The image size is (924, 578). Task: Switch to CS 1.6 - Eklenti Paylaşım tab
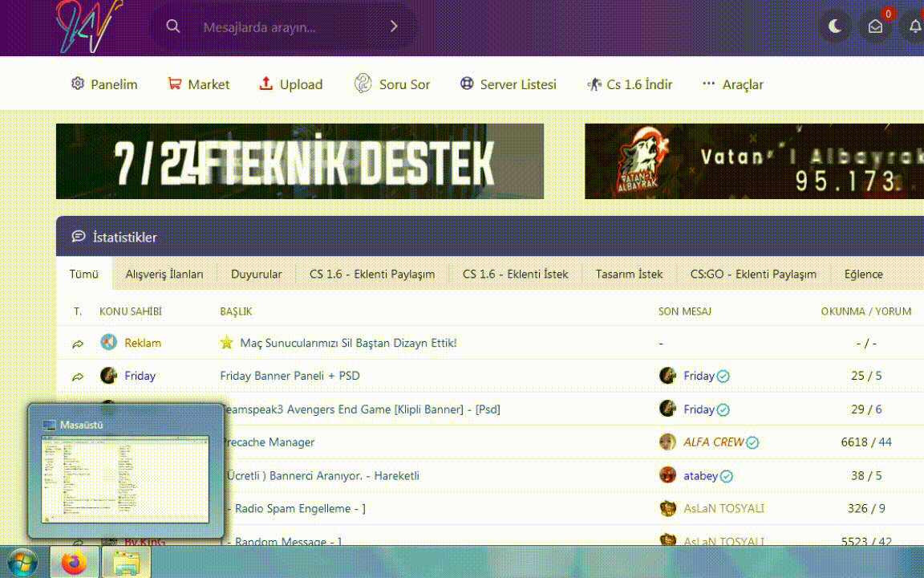372,274
